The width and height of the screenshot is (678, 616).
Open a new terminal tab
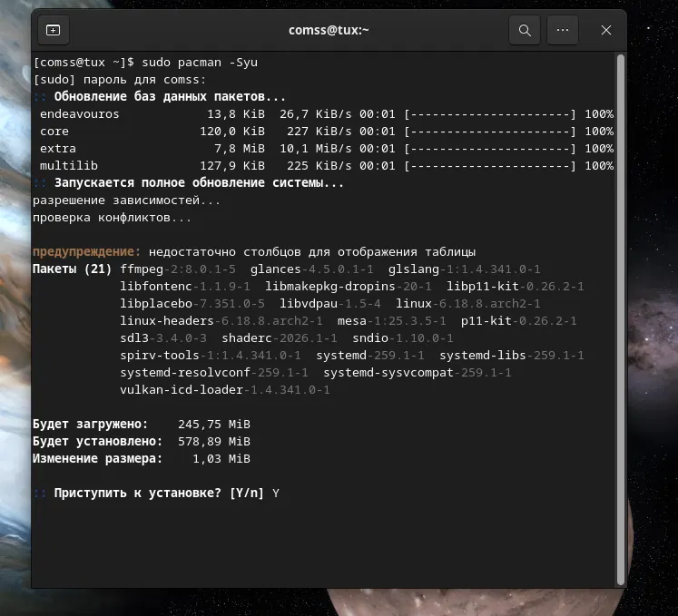(54, 30)
